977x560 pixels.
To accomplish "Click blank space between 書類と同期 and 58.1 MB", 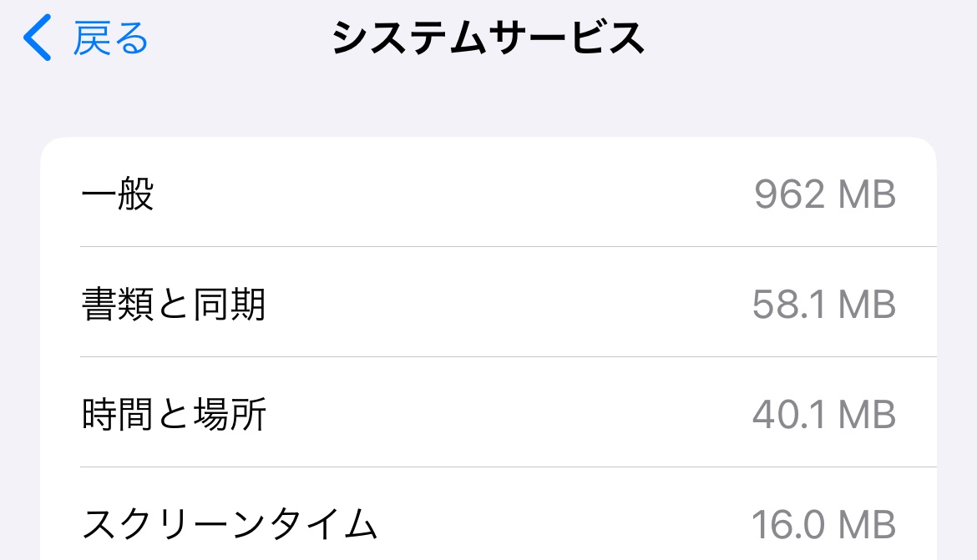I will (501, 305).
